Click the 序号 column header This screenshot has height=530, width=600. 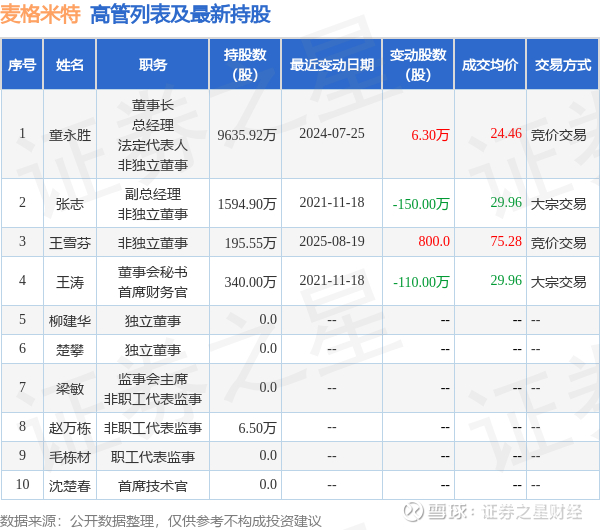[x=22, y=65]
